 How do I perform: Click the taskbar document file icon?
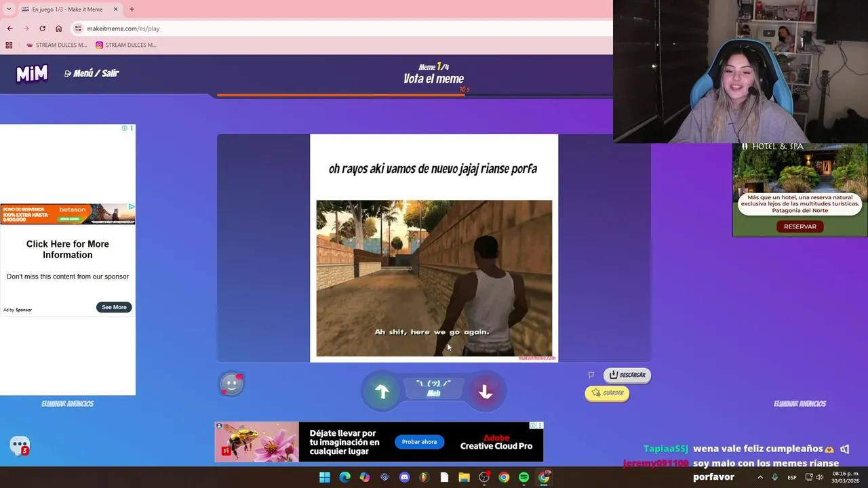(444, 477)
